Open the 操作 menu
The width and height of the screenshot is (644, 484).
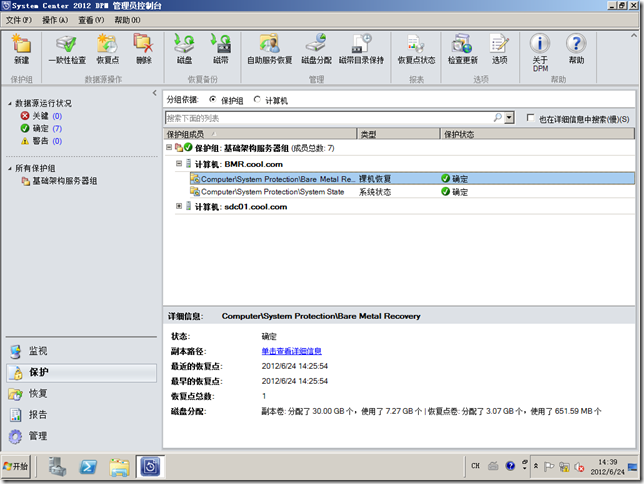click(55, 20)
